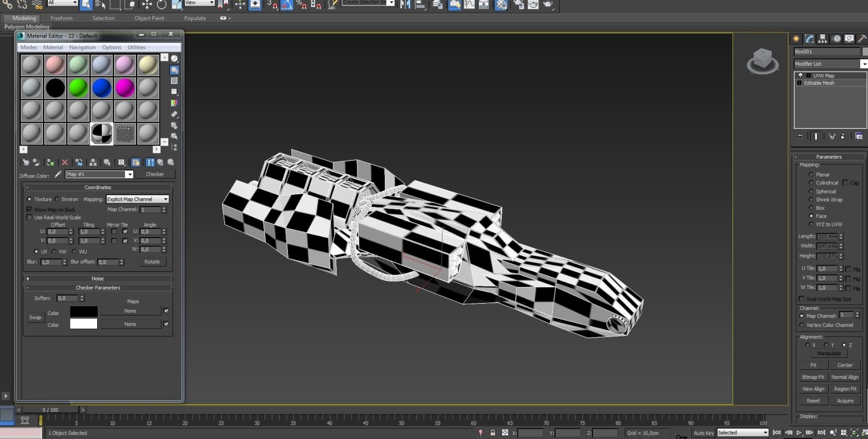Open Utilities menu in Material Editor
Screen dimensions: 868x439
point(137,48)
